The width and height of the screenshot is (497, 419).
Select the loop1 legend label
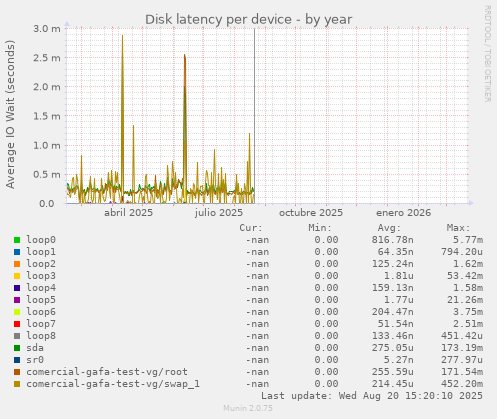coord(41,252)
